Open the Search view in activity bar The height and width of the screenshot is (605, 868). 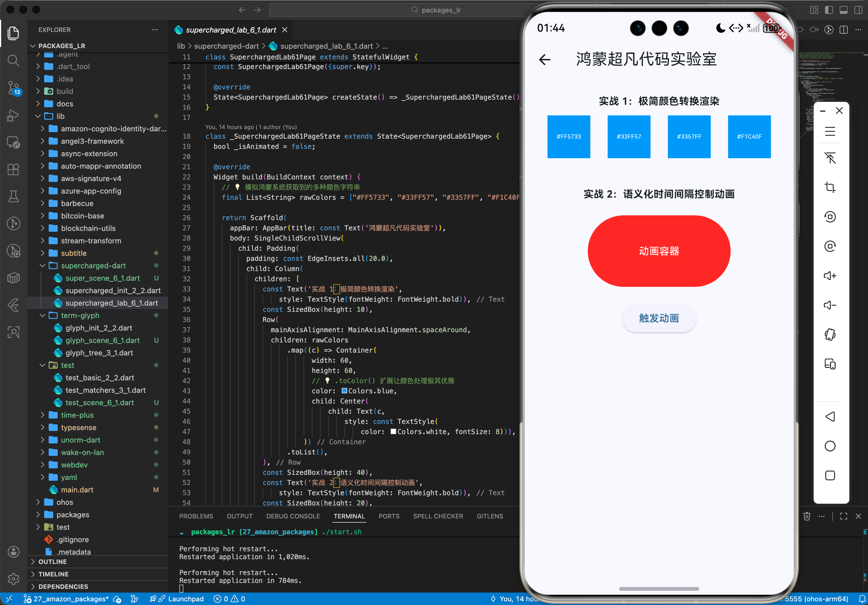click(14, 61)
